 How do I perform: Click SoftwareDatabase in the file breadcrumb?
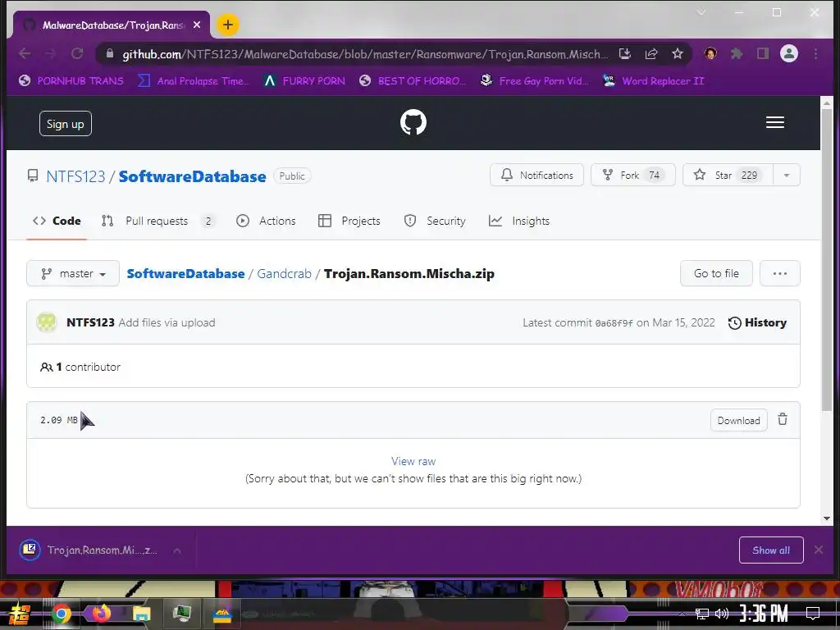[186, 273]
